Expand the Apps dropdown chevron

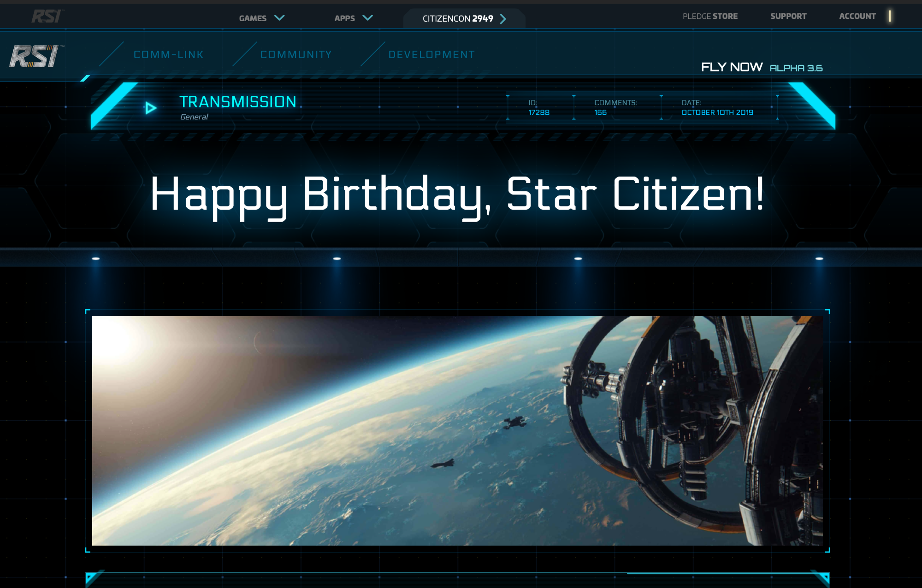[367, 18]
